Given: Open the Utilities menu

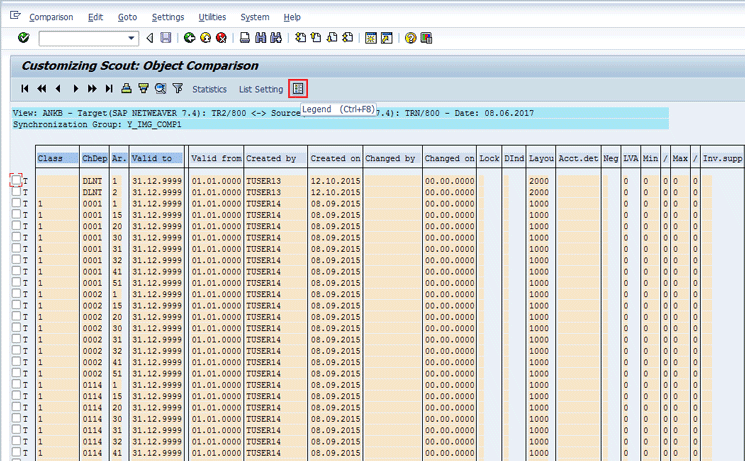Looking at the screenshot, I should [212, 17].
